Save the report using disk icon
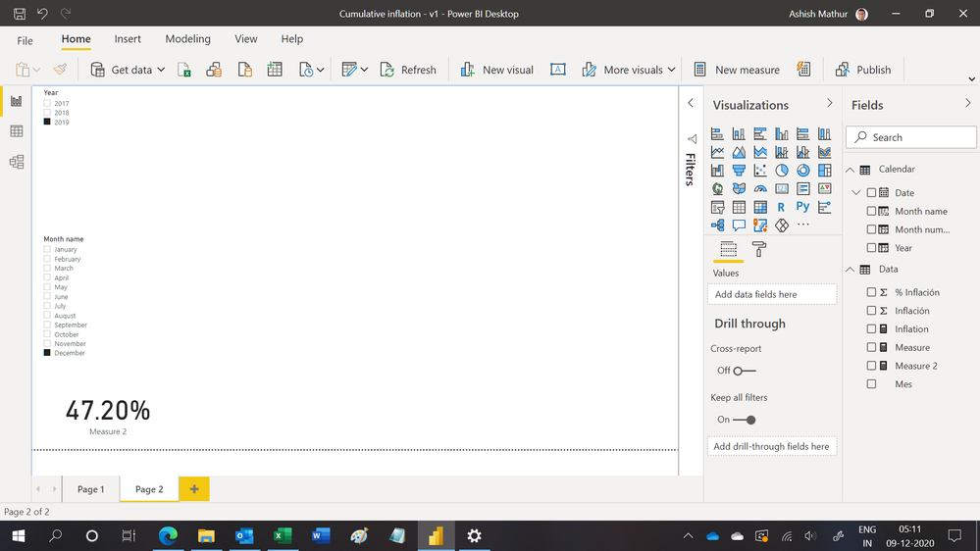The height and width of the screenshot is (551, 980). coord(20,13)
